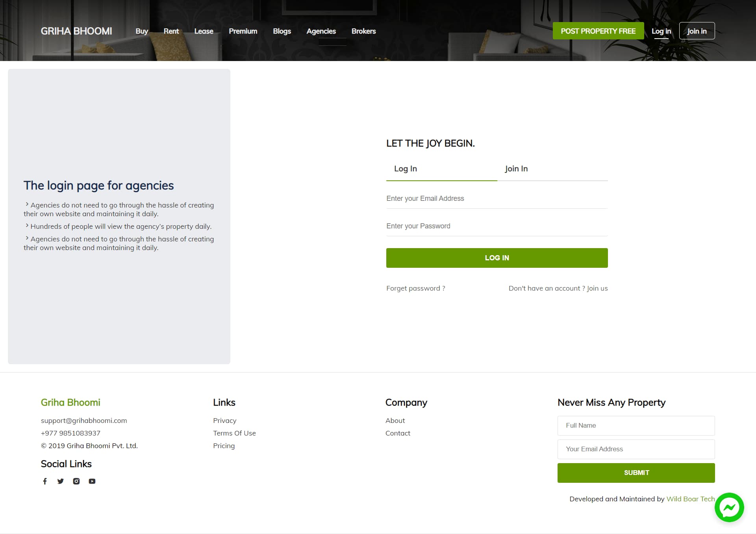The height and width of the screenshot is (534, 756).
Task: Click the +977 9851083937 phone number
Action: coord(70,433)
